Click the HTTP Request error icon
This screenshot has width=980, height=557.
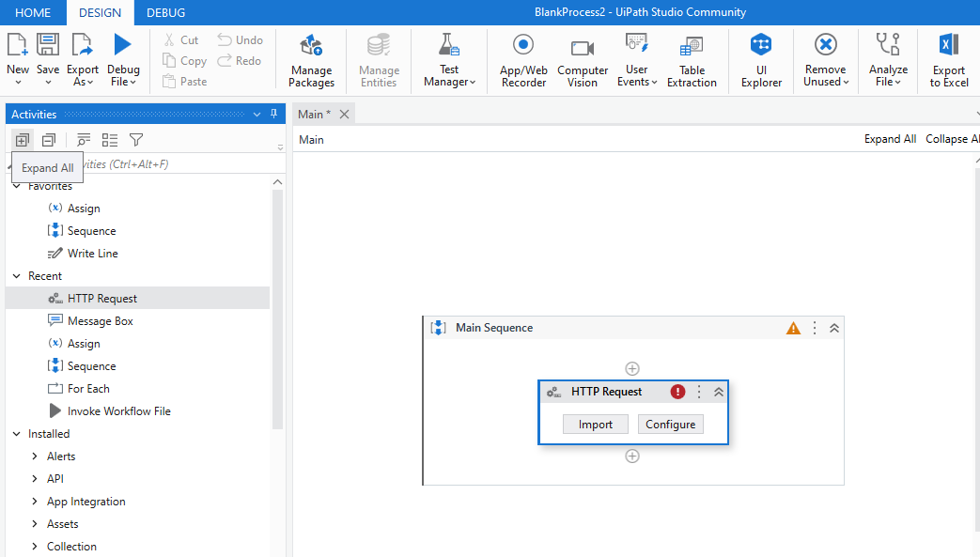[x=677, y=392]
